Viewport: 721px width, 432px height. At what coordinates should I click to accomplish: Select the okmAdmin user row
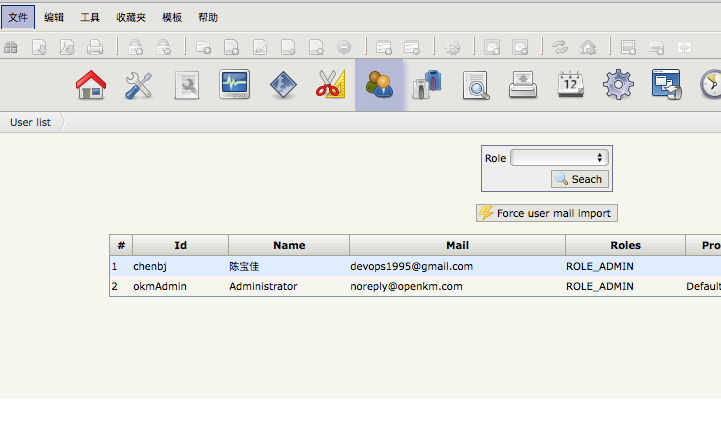pos(159,286)
